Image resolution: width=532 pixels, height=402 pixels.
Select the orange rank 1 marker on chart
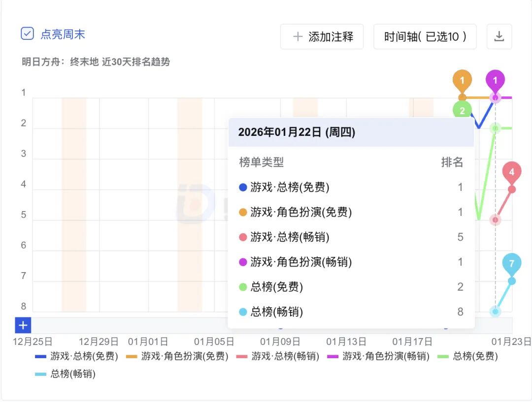pyautogui.click(x=462, y=80)
